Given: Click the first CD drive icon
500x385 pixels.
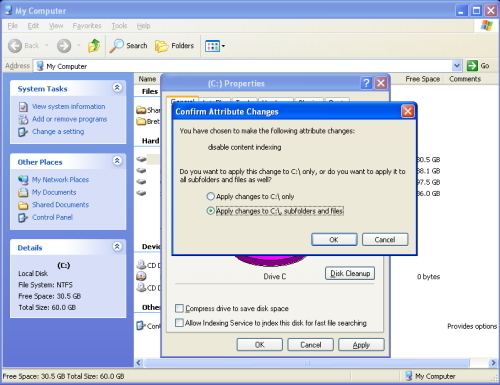Looking at the screenshot, I should tap(141, 265).
